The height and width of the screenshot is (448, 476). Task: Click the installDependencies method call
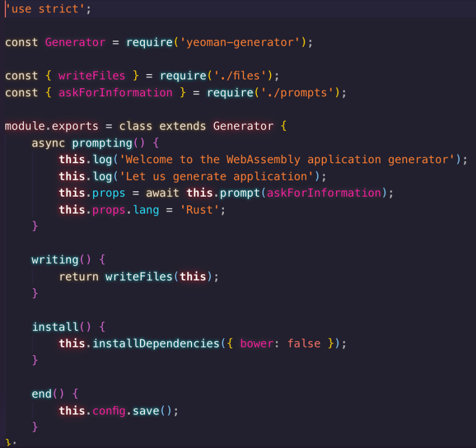pos(156,344)
